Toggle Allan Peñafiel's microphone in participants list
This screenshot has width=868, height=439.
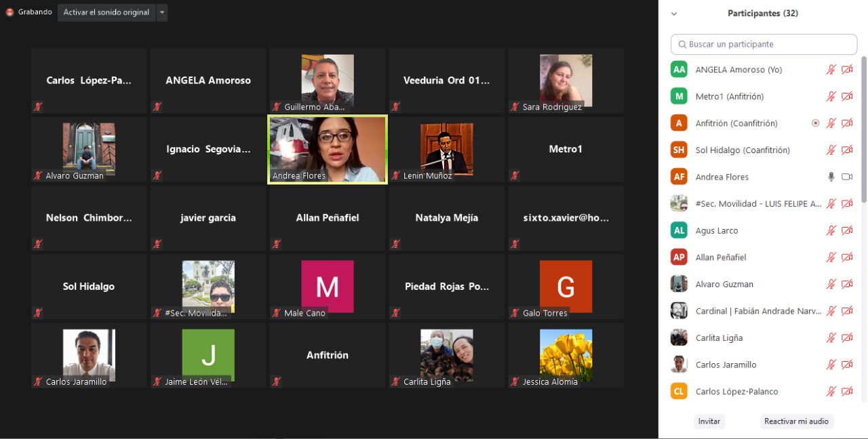tap(831, 257)
